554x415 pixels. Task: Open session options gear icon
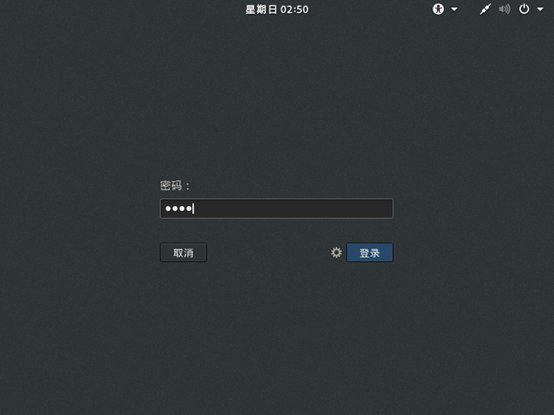click(336, 253)
